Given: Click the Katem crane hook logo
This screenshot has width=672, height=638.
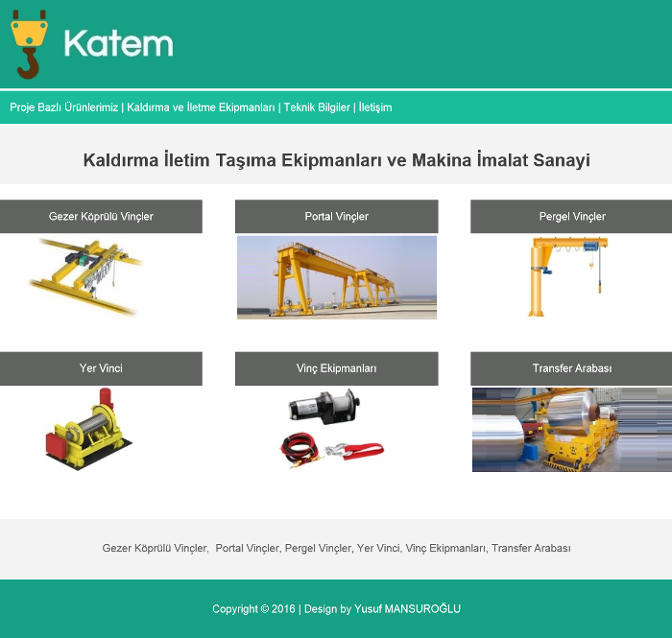Looking at the screenshot, I should pyautogui.click(x=29, y=43).
